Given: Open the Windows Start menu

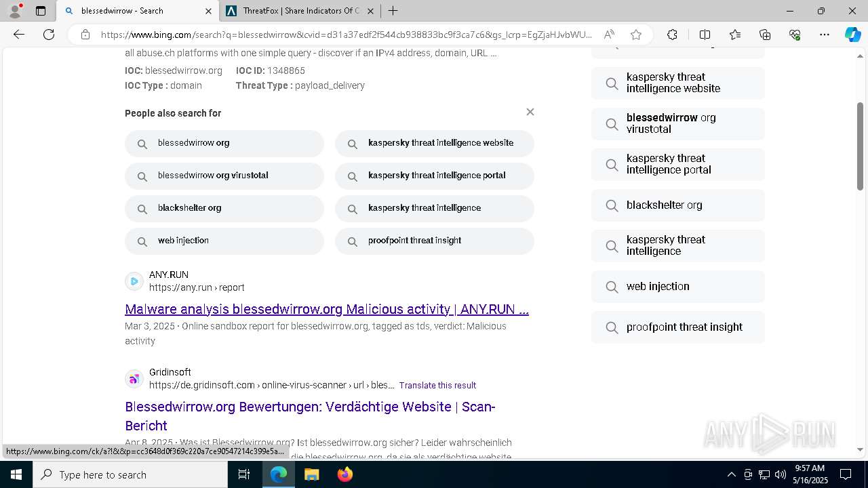Looking at the screenshot, I should tap(16, 474).
